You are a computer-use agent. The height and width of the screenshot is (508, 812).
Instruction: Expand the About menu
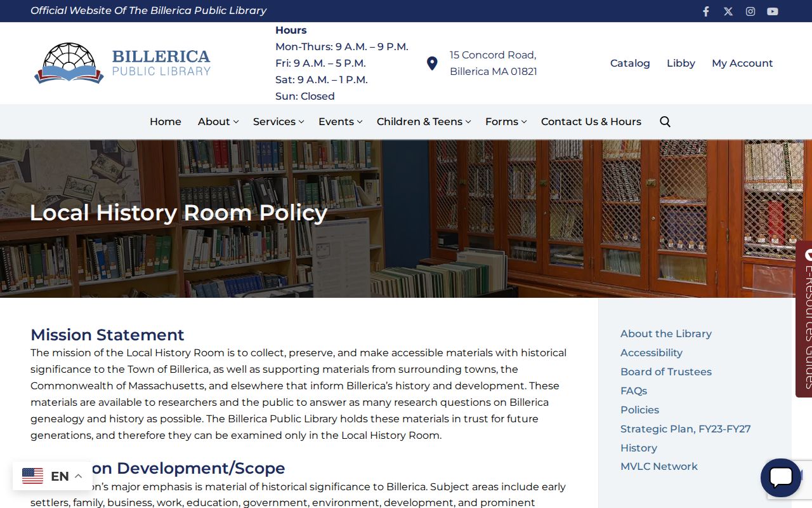pos(218,121)
